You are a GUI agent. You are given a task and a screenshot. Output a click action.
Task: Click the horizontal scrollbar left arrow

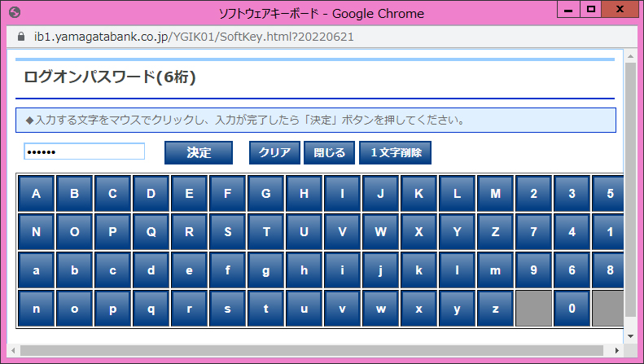pyautogui.click(x=14, y=350)
